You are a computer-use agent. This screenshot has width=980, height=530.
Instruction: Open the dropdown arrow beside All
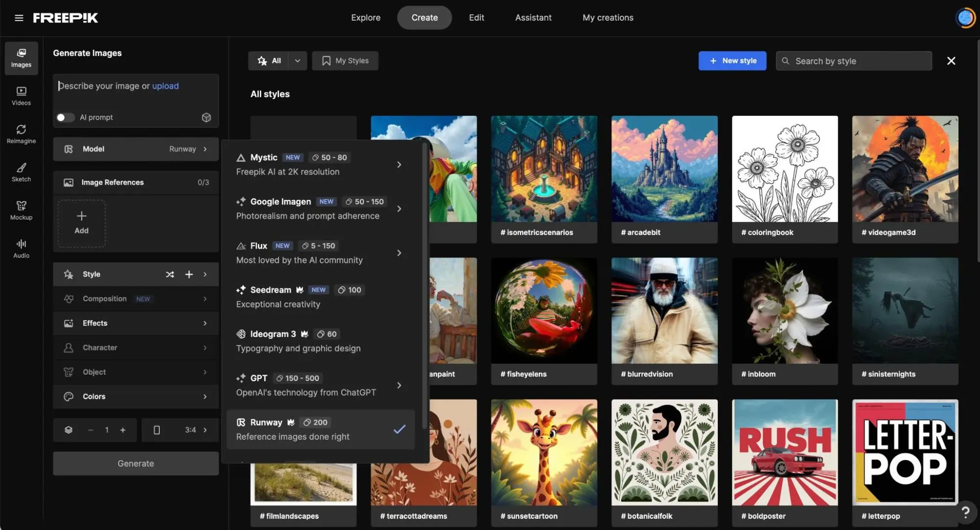298,61
